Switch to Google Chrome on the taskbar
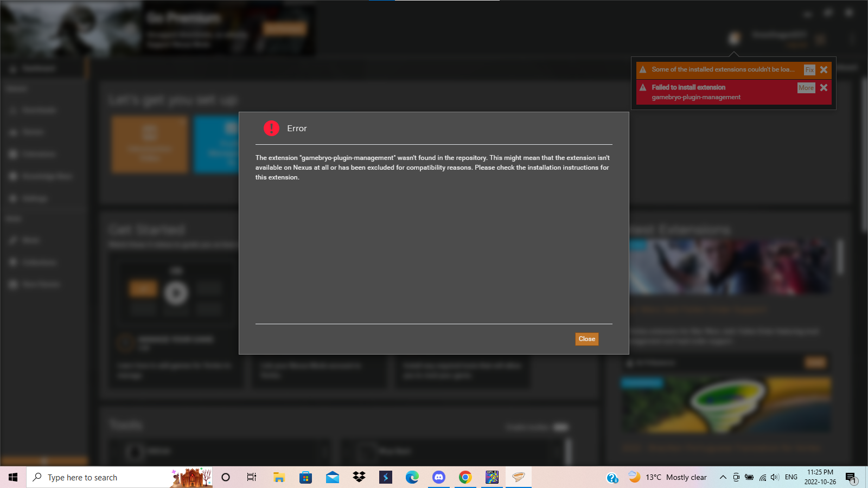This screenshot has height=488, width=868. (x=465, y=477)
